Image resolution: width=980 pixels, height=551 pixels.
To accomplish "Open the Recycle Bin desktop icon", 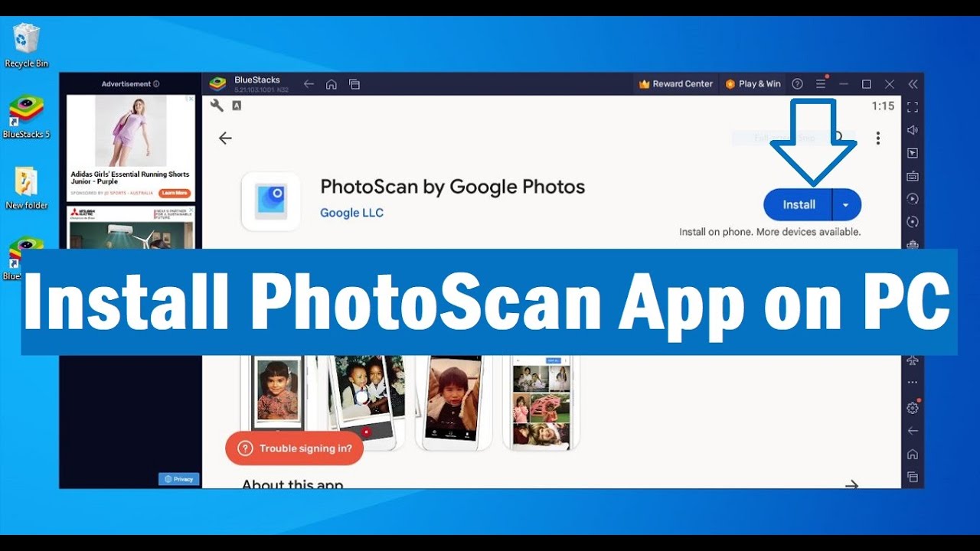I will [26, 46].
